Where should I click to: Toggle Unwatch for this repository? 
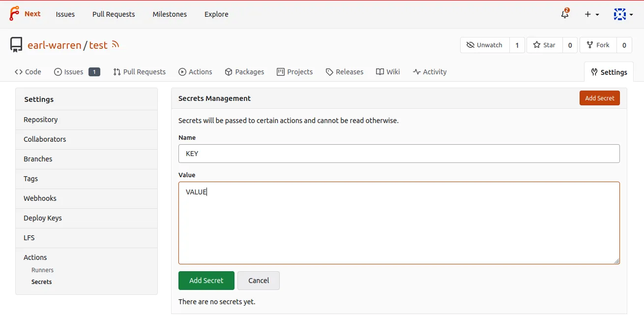click(485, 45)
